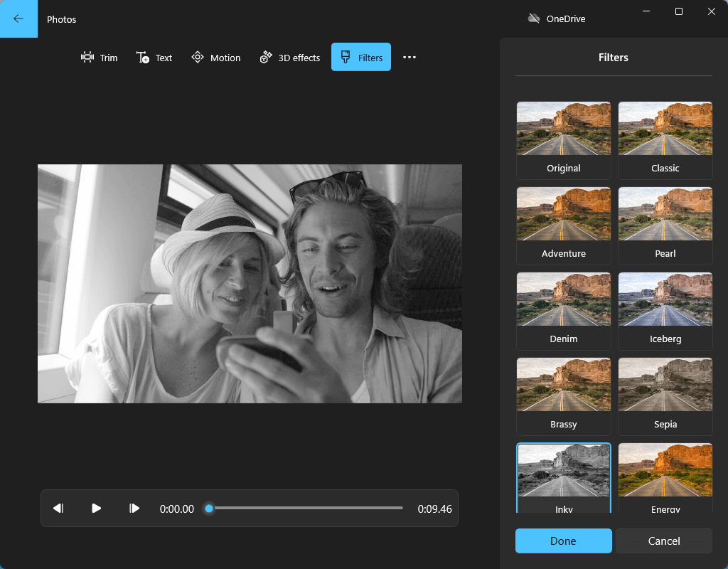The image size is (728, 569).
Task: Click the 0:09.46 duration text
Action: coord(434,509)
